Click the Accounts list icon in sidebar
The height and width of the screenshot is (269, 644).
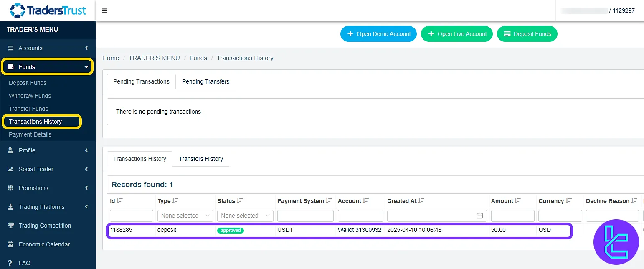tap(10, 48)
